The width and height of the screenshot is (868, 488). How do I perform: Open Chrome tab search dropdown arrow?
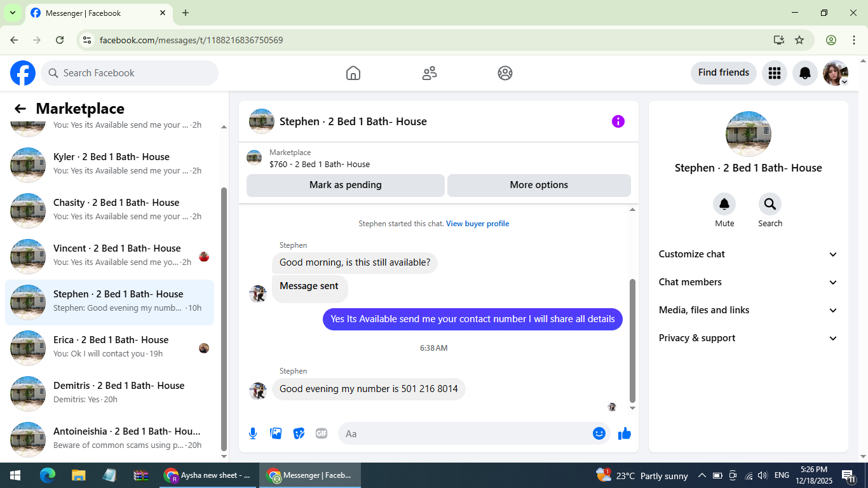12,13
